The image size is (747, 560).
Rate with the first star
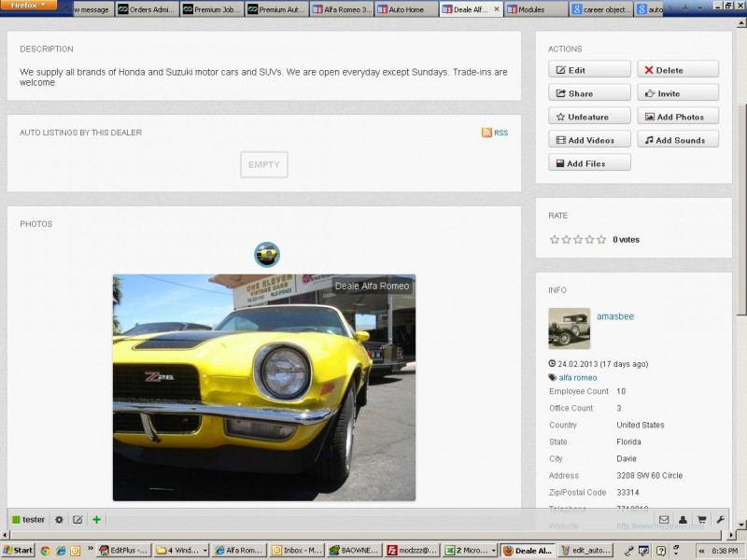click(554, 239)
